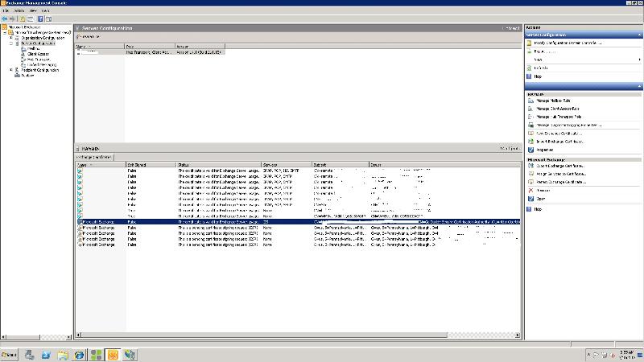The height and width of the screenshot is (362, 644).
Task: Click Properties in the server actions
Action: pyautogui.click(x=545, y=150)
